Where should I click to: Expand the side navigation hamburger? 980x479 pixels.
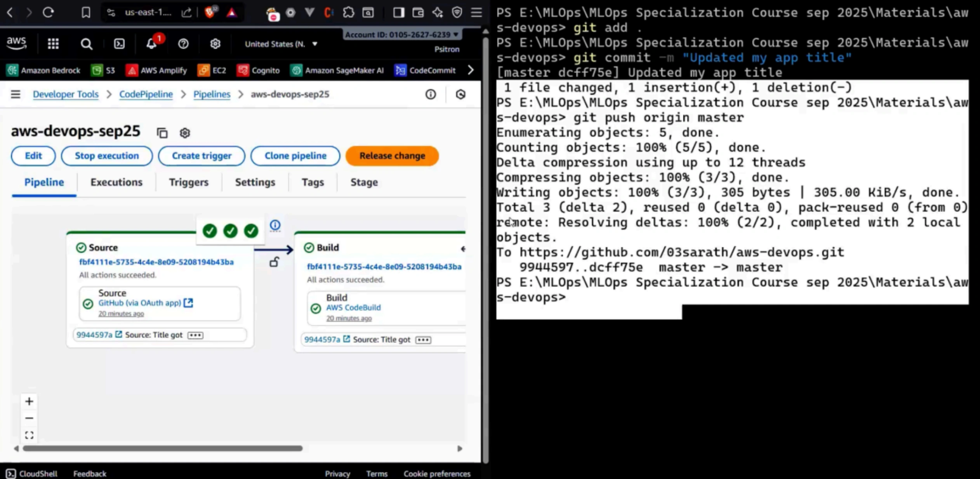(16, 94)
